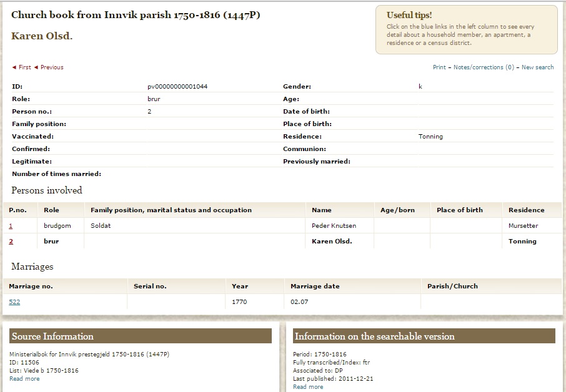Read more about the searchable version

click(x=308, y=386)
